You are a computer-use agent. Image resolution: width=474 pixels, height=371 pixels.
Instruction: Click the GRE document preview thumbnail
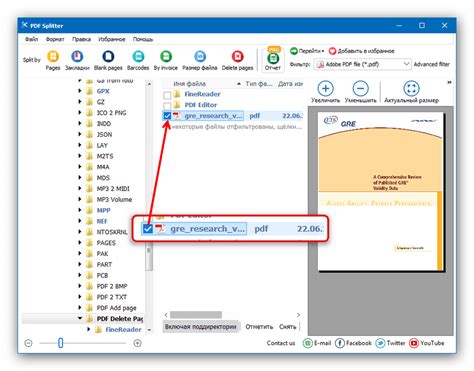381,192
